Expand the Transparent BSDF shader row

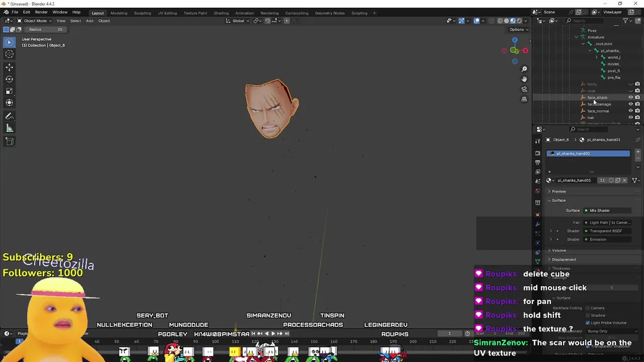click(x=550, y=231)
